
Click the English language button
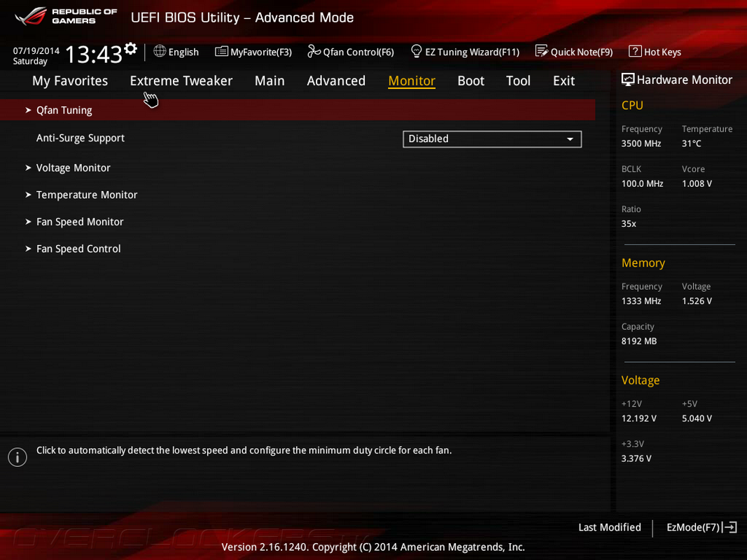[x=176, y=51]
